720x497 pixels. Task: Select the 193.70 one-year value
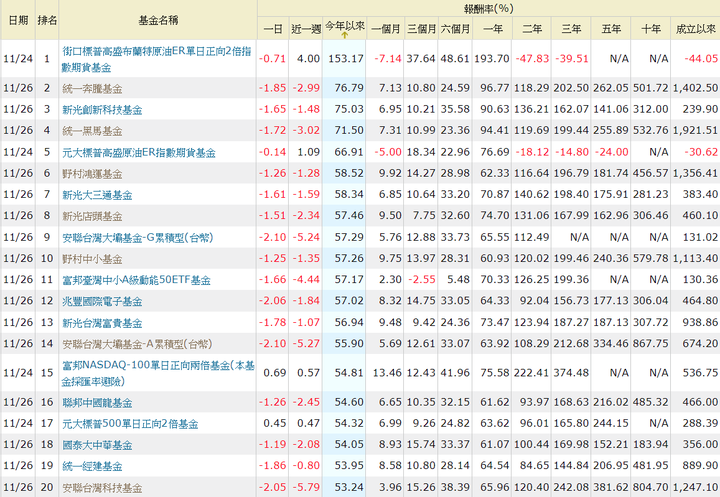click(492, 59)
